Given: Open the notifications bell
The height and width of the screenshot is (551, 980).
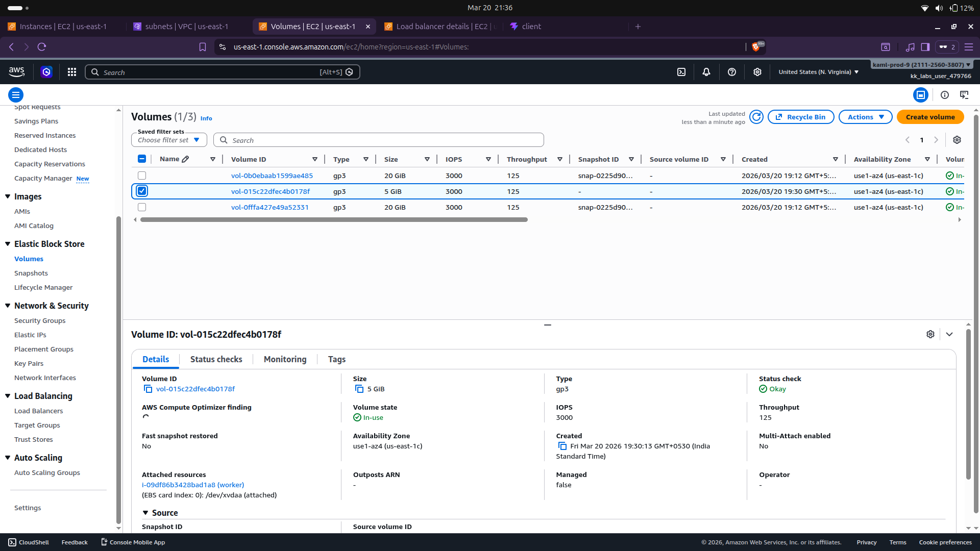Looking at the screenshot, I should tap(706, 72).
